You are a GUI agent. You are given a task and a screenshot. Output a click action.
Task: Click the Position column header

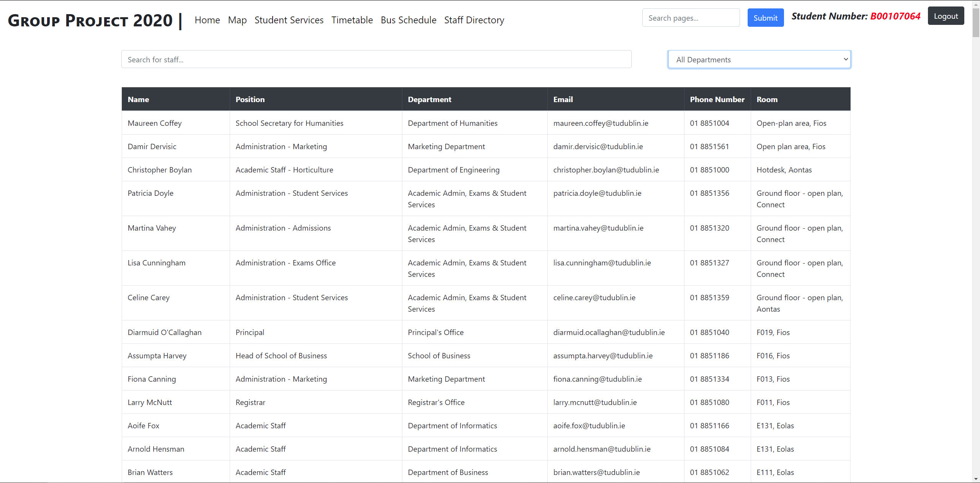[x=316, y=99]
